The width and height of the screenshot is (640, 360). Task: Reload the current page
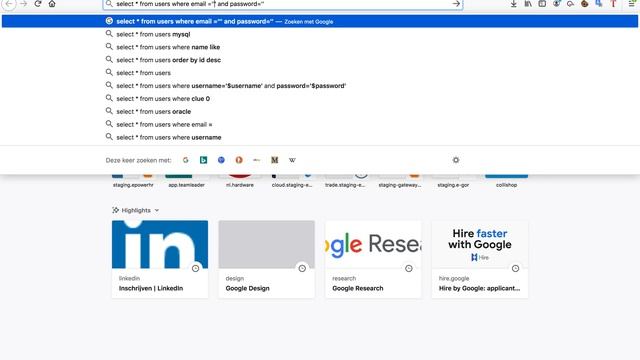coord(38,4)
